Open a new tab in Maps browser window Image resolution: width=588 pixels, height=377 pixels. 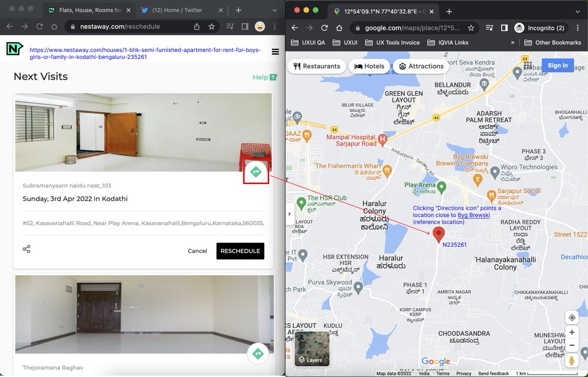point(449,11)
